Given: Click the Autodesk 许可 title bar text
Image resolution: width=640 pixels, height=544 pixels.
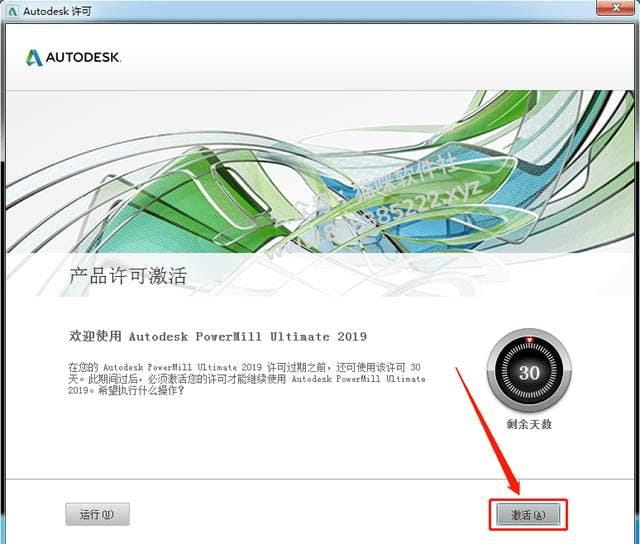Looking at the screenshot, I should 57,11.
